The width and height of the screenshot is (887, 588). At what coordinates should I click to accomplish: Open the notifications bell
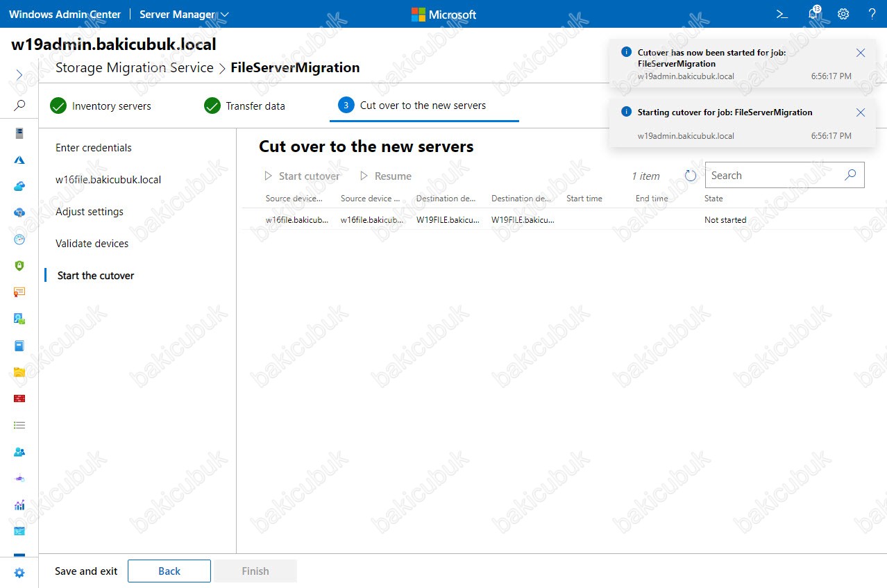813,14
